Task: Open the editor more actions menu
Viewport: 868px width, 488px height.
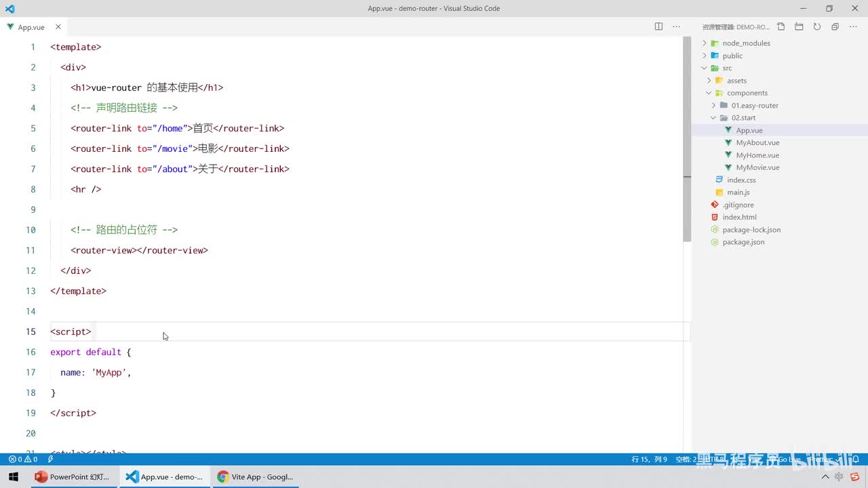Action: pyautogui.click(x=676, y=26)
